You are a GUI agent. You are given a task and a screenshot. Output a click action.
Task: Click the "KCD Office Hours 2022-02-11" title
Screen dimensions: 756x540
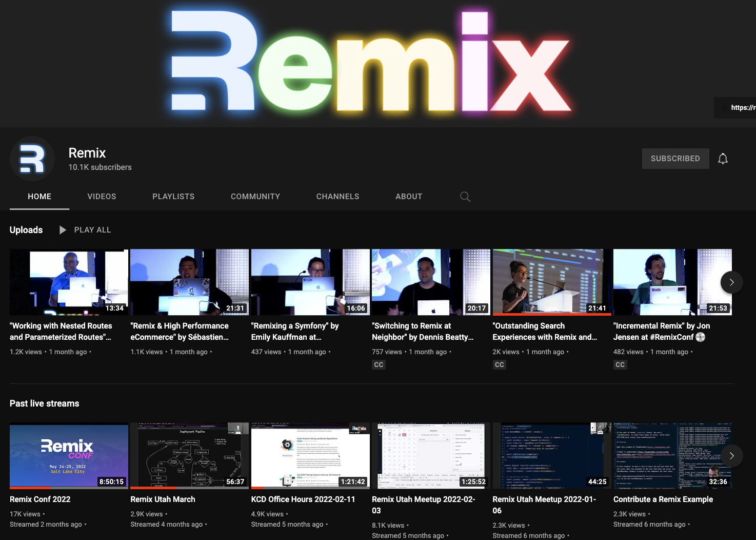pyautogui.click(x=303, y=499)
